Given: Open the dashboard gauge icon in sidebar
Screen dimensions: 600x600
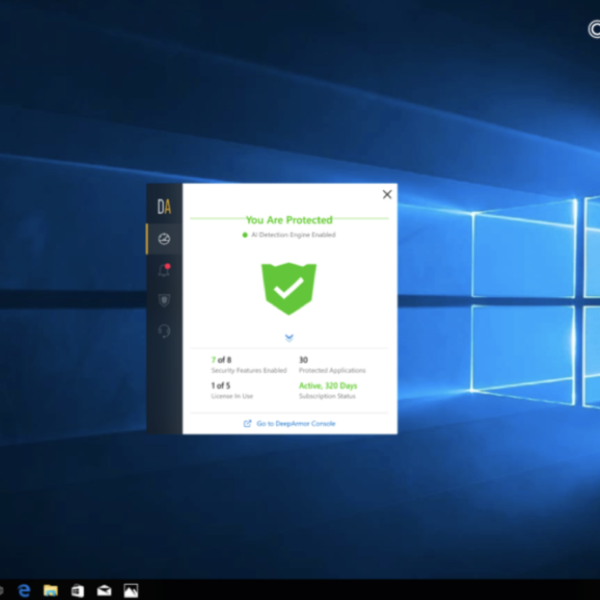Looking at the screenshot, I should pos(164,239).
